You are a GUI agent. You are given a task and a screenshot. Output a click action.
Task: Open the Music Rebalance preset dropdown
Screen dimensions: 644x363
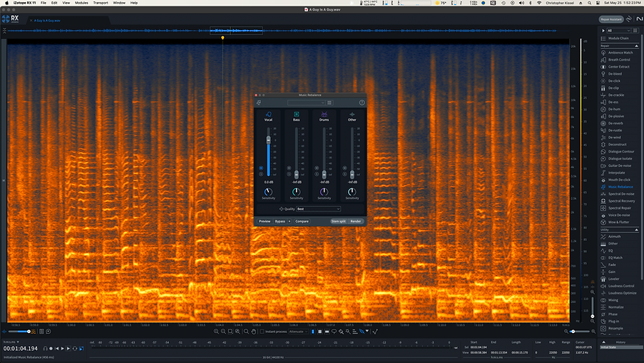[307, 103]
